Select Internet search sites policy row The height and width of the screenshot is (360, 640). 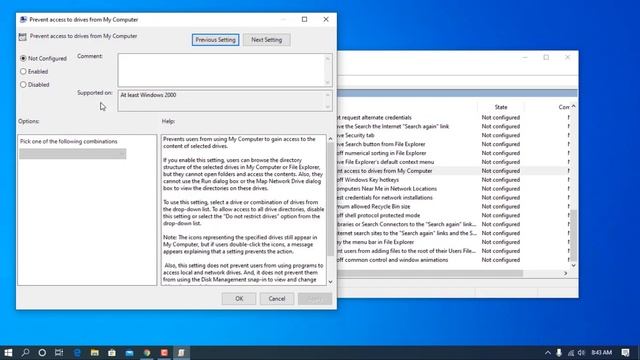(x=452, y=233)
